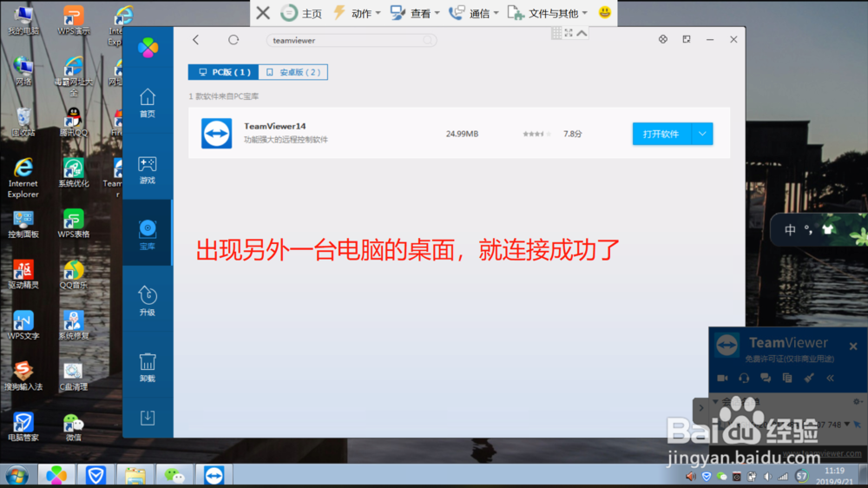
Task: Open file box icon in TeamViewer panel
Action: point(787,378)
